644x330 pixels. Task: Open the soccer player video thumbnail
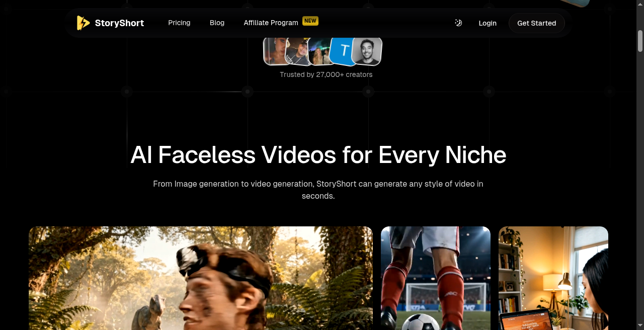click(x=436, y=278)
